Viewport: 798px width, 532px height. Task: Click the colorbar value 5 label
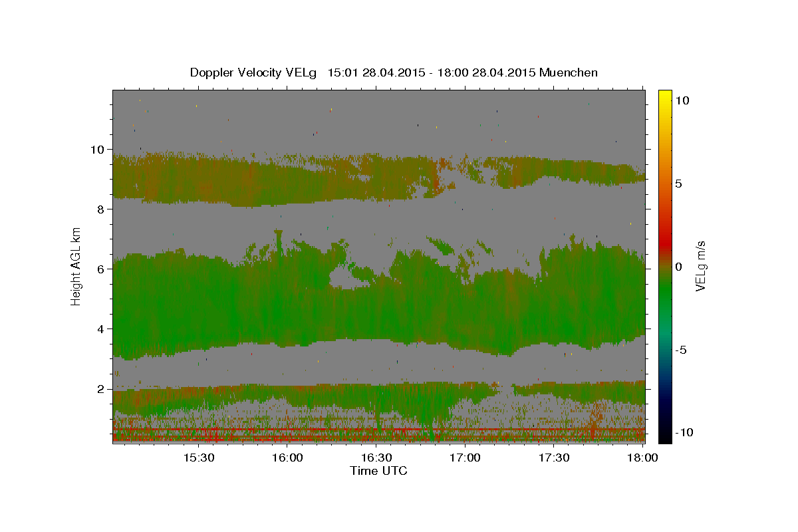678,183
